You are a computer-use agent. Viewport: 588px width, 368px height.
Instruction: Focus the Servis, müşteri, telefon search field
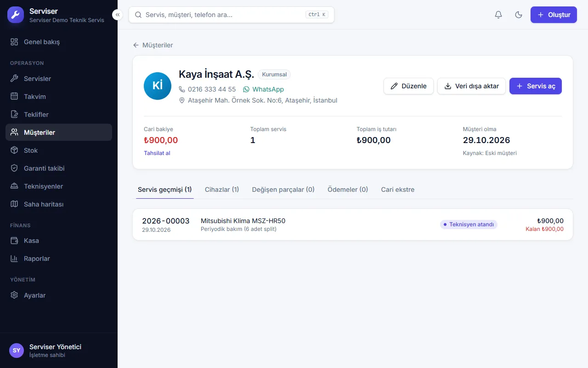(232, 15)
